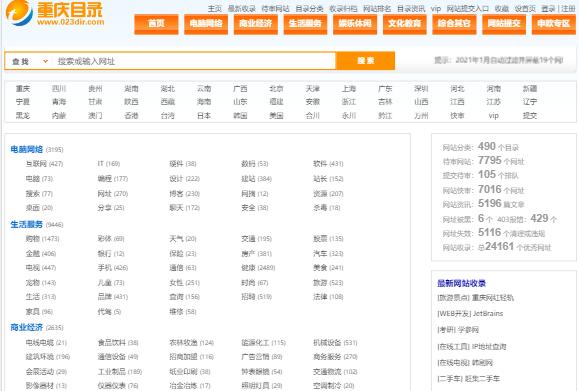Open the 商业经济 category heading
The image size is (579, 391).
coord(27,327)
